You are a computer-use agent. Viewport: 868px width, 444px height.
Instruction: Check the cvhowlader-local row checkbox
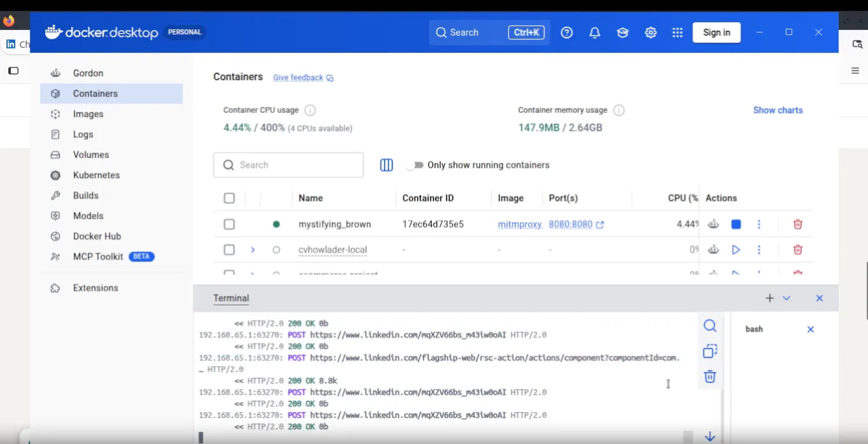(229, 250)
